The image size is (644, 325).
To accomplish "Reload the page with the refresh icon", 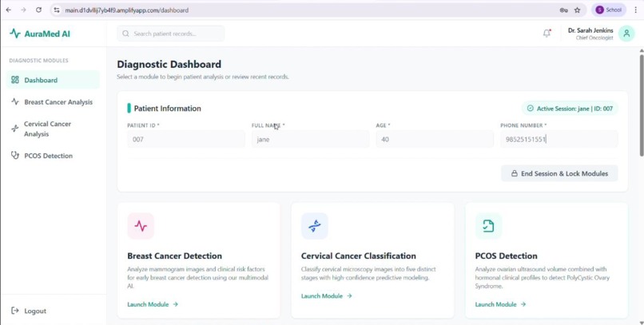I will pyautogui.click(x=38, y=10).
